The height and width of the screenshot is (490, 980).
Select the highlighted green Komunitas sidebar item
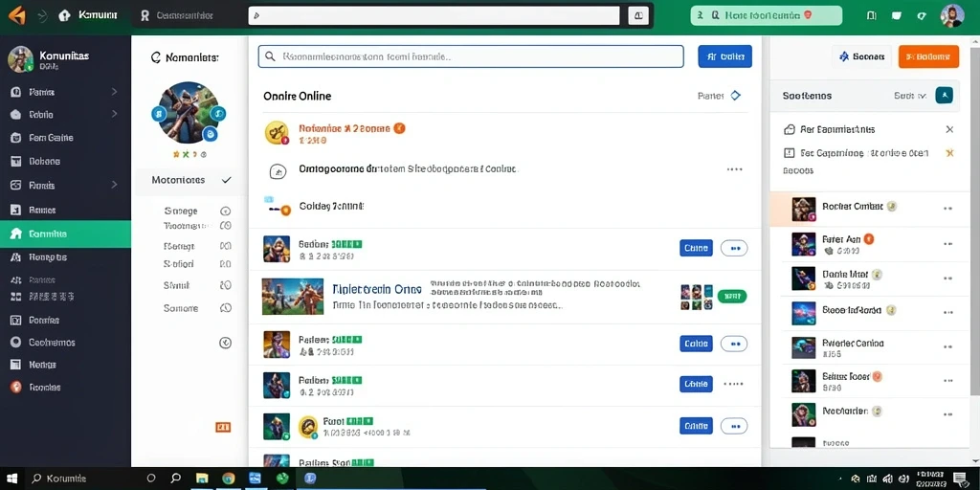pyautogui.click(x=66, y=234)
